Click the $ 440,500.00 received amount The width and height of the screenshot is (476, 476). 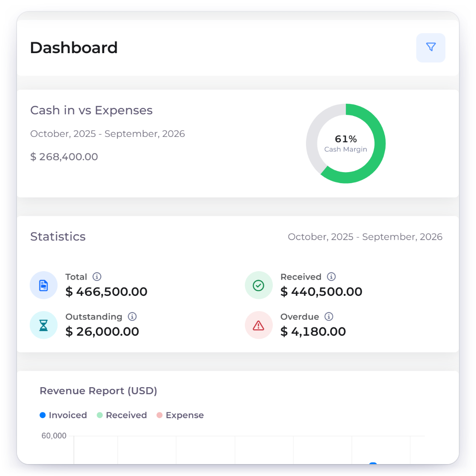pos(321,292)
